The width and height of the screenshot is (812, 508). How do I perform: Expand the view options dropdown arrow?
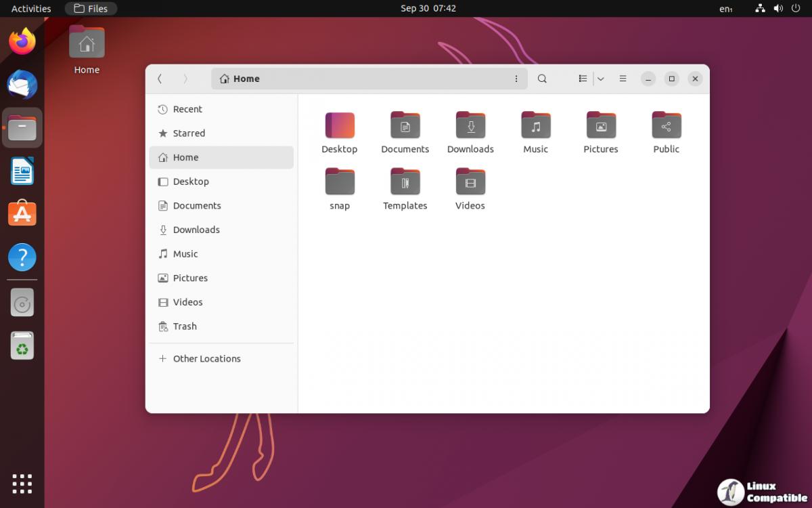(x=600, y=79)
